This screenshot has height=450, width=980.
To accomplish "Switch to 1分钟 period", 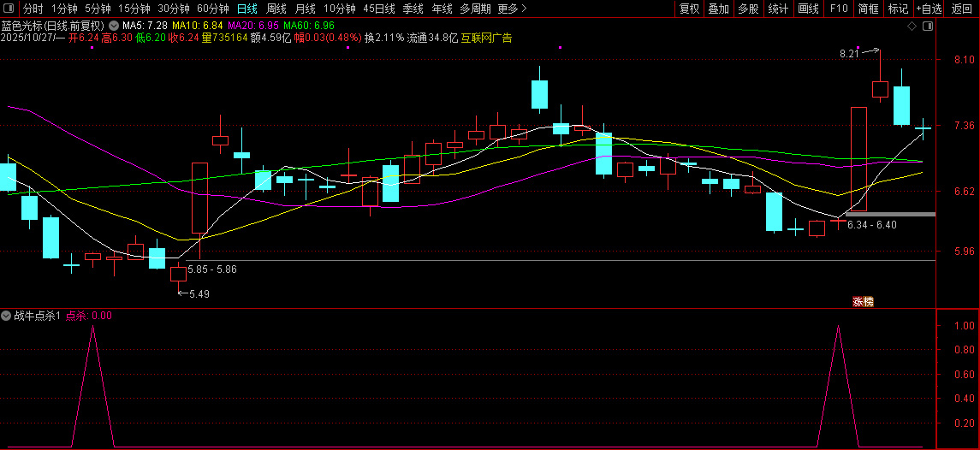I will click(x=63, y=9).
